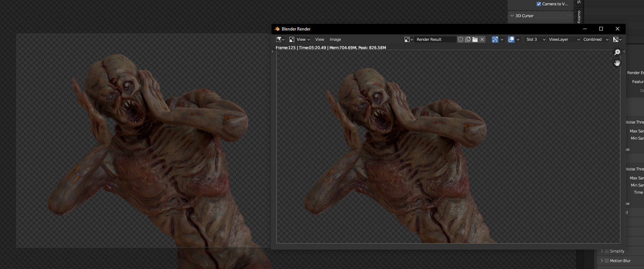The height and width of the screenshot is (269, 644).
Task: Open the display channels dropdown button
Action: [x=617, y=39]
